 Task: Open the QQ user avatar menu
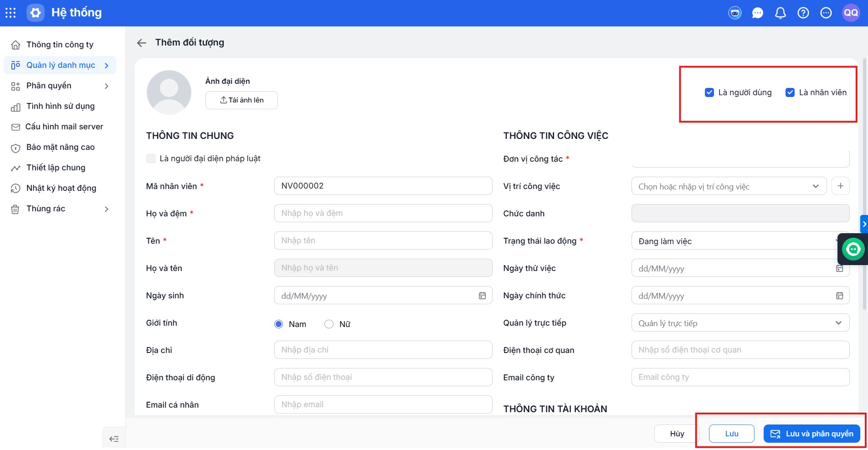pos(851,13)
